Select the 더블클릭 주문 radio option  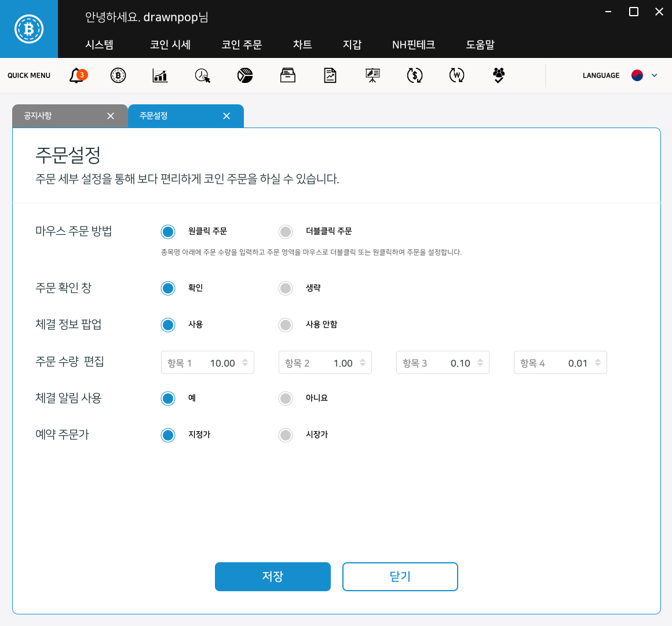click(286, 231)
